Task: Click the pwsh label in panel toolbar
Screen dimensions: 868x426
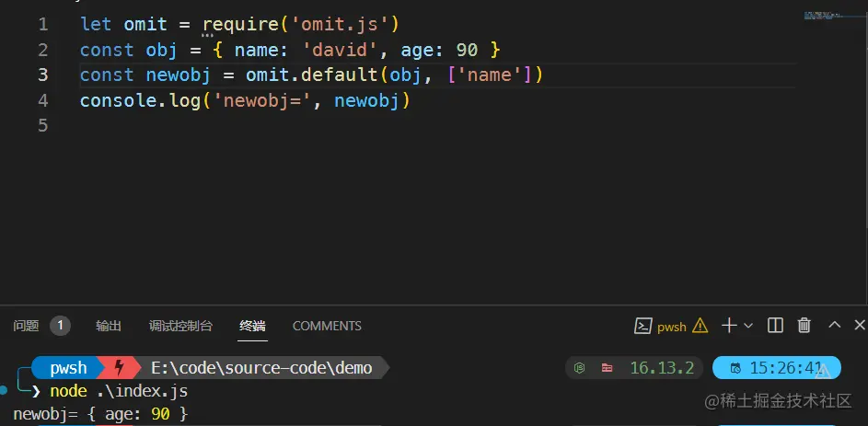Action: 672,327
